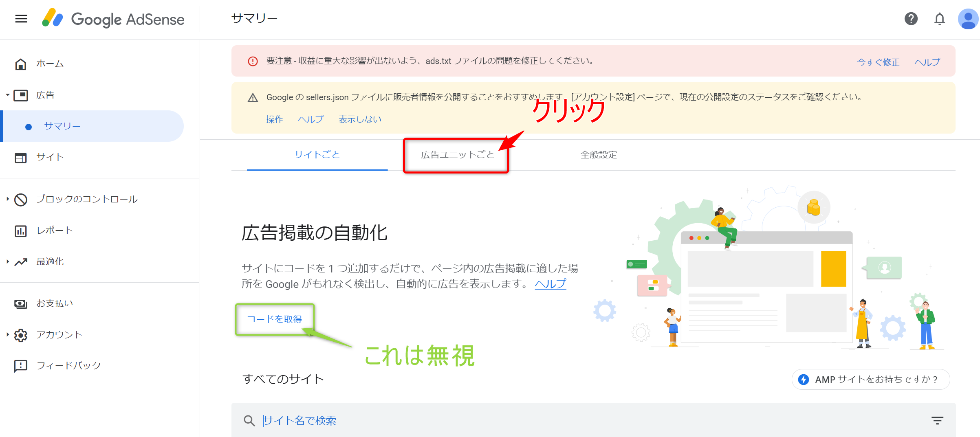Click the アカウント sidebar label
This screenshot has width=980, height=437.
(59, 335)
